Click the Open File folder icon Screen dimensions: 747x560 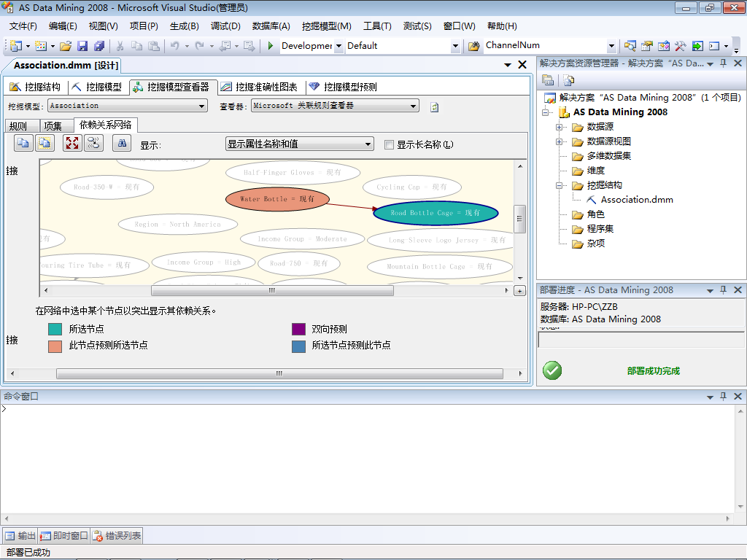point(66,46)
